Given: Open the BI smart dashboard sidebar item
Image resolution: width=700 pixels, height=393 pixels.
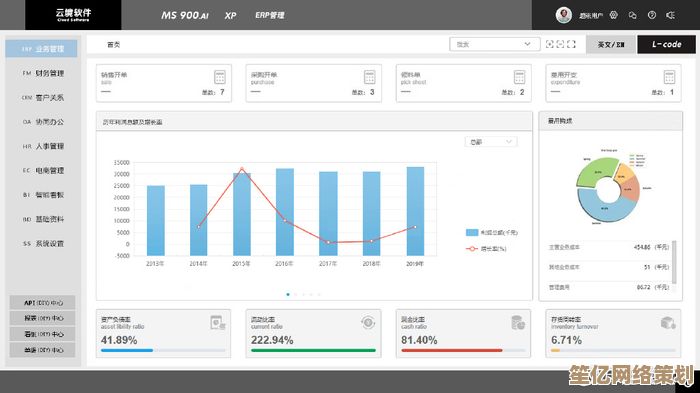Looking at the screenshot, I should tap(43, 195).
